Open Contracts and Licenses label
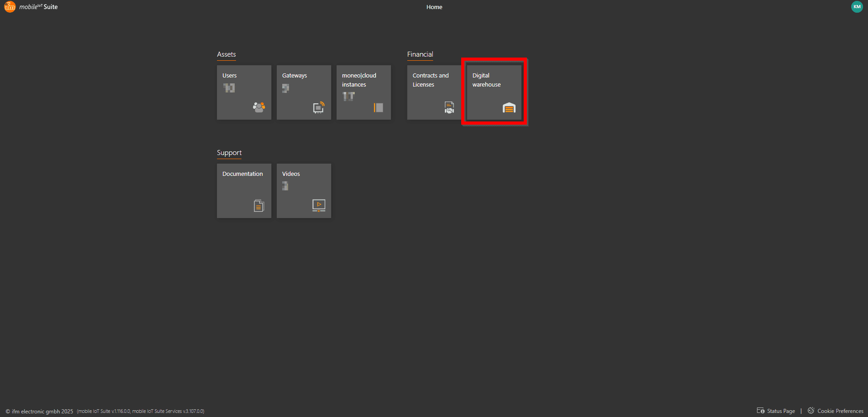 pyautogui.click(x=430, y=80)
